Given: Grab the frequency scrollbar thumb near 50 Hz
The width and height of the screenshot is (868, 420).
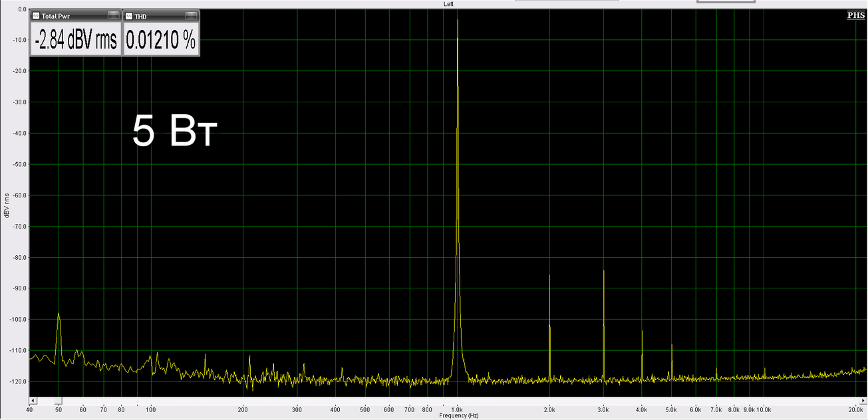Looking at the screenshot, I should [x=58, y=401].
